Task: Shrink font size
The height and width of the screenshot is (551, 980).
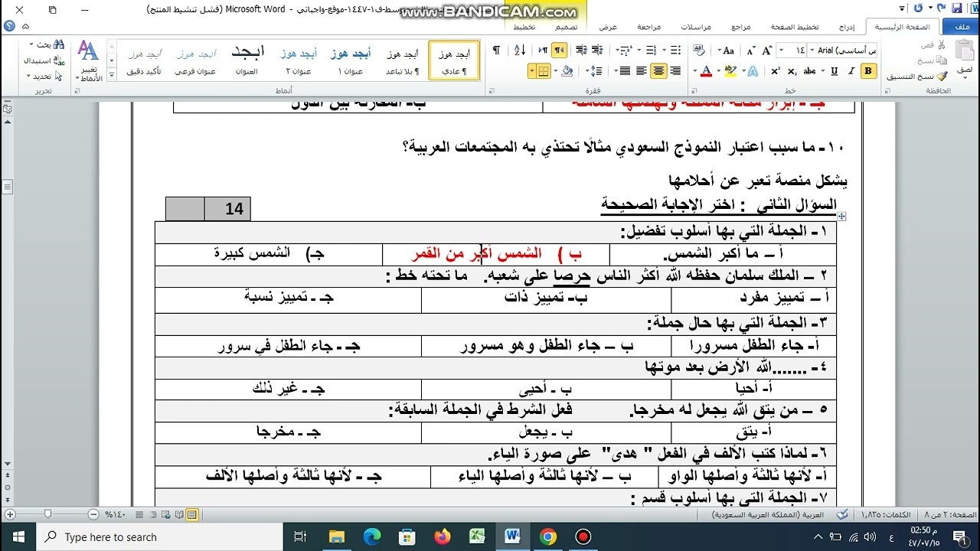Action: pos(751,51)
